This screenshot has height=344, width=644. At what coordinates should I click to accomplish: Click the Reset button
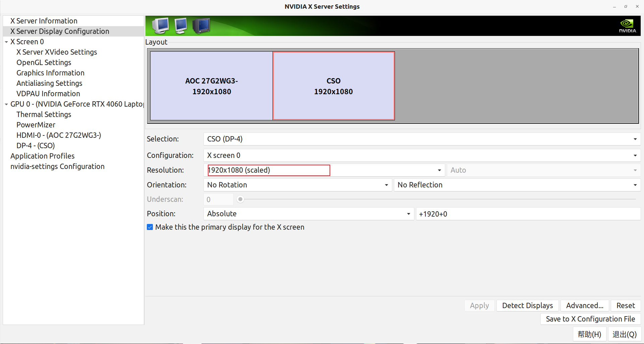coord(626,305)
